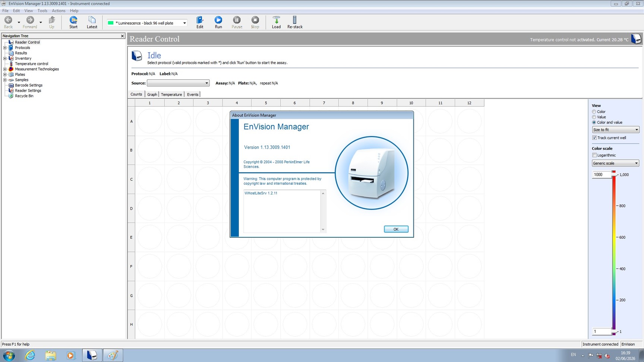Select Samples in navigation tree
This screenshot has width=644, height=362.
(22, 80)
